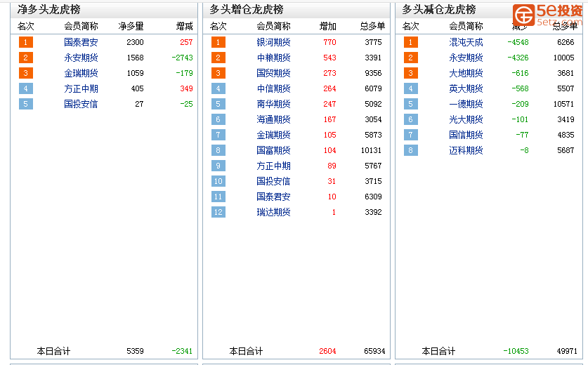The height and width of the screenshot is (365, 588).
Task: Click 总多单 header in 多头增仓龙虎榜
Action: 373,26
